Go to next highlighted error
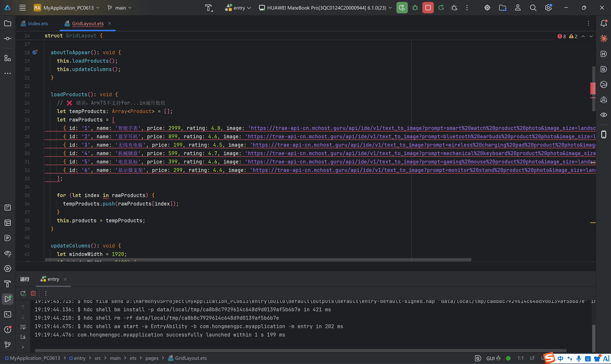Image resolution: width=611 pixels, height=364 pixels. (591, 36)
